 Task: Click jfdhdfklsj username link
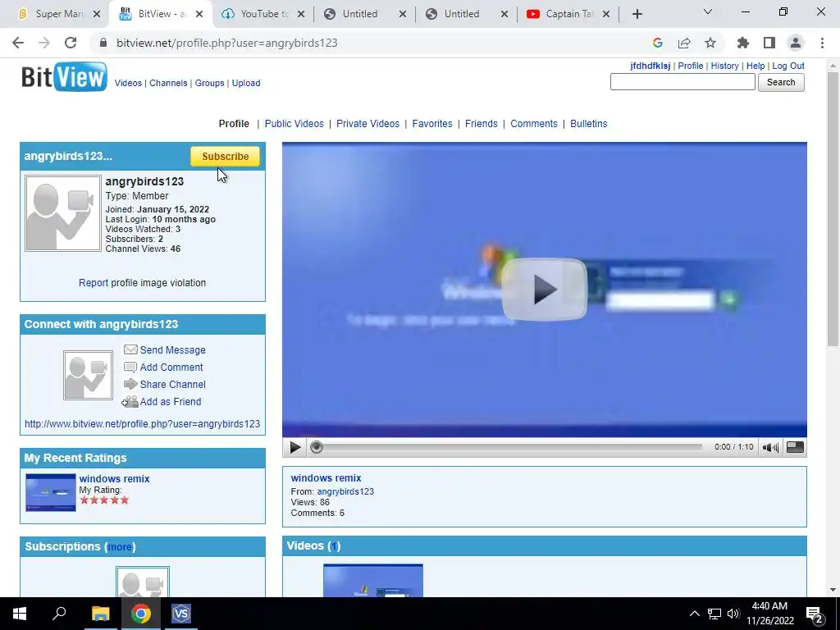(x=650, y=66)
